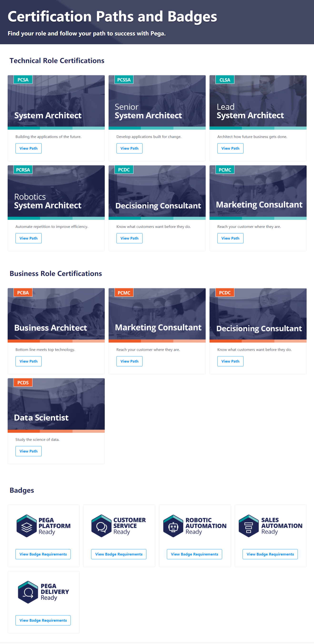This screenshot has width=314, height=644.
Task: View Path for technical Decisioning Consultant
Action: point(129,238)
